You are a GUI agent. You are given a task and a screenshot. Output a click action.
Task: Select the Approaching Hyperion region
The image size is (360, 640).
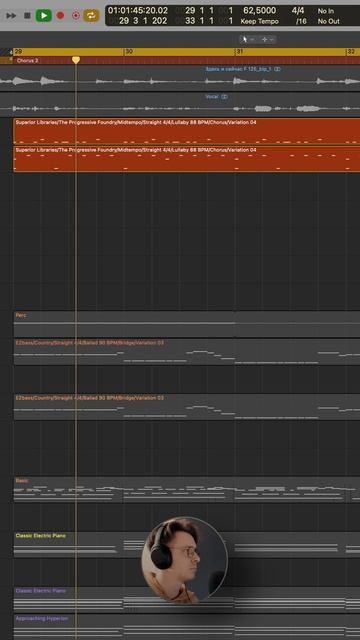pos(187,627)
